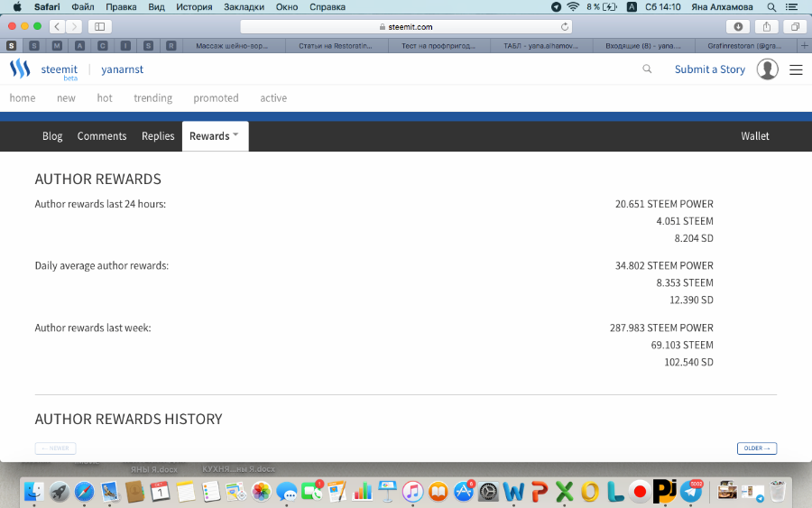Viewport: 812px width, 508px height.
Task: Click the Steemit logo icon
Action: (x=20, y=69)
